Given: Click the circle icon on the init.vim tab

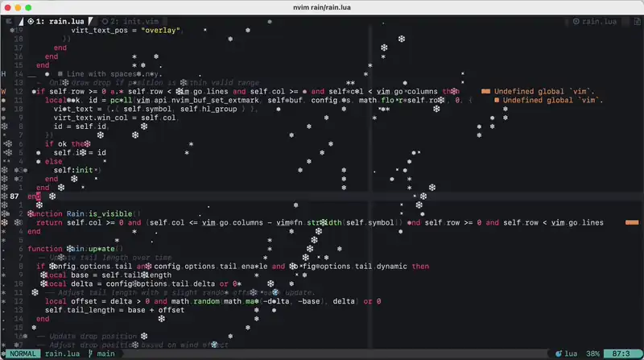Looking at the screenshot, I should (x=105, y=22).
